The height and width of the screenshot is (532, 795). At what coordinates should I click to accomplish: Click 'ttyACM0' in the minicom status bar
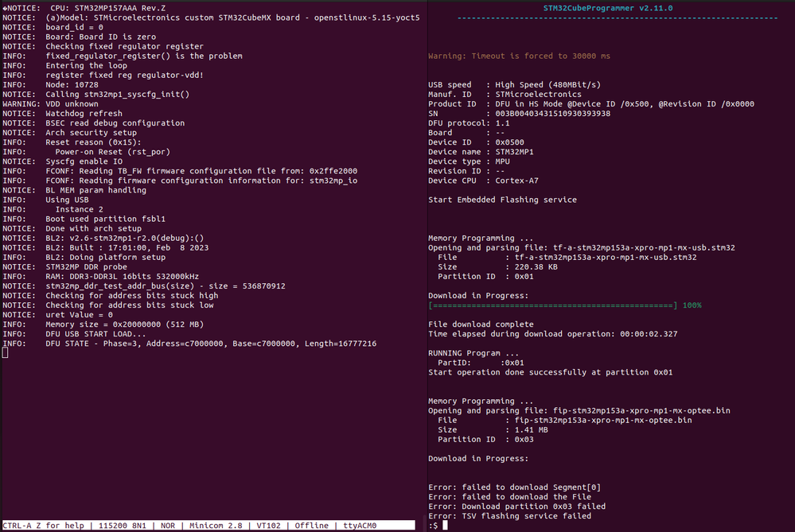click(x=360, y=526)
